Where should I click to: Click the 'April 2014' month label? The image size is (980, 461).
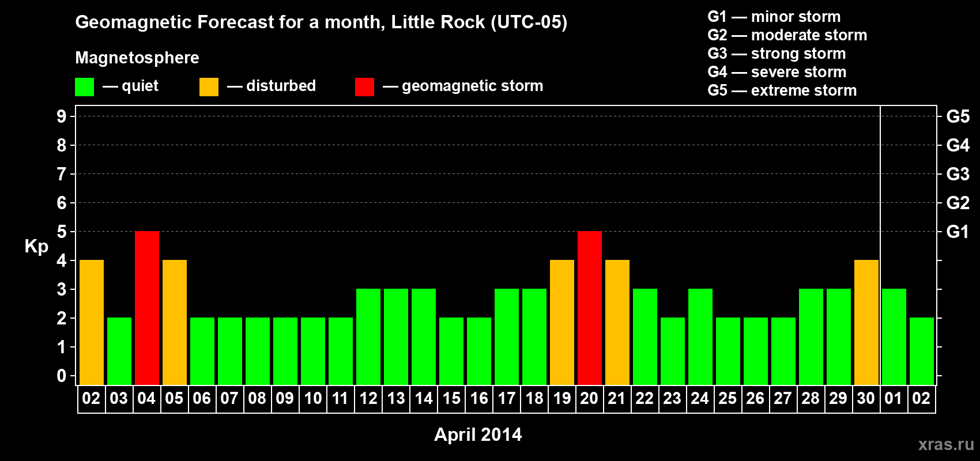tap(478, 434)
